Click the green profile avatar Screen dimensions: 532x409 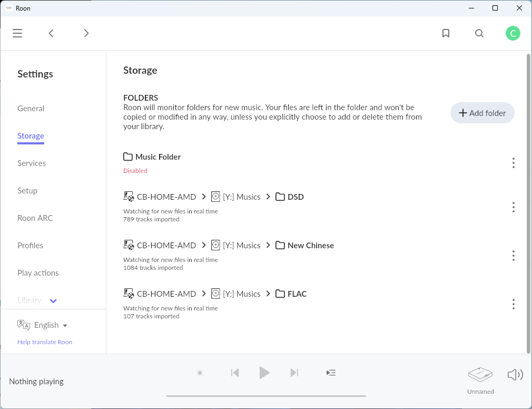[513, 33]
